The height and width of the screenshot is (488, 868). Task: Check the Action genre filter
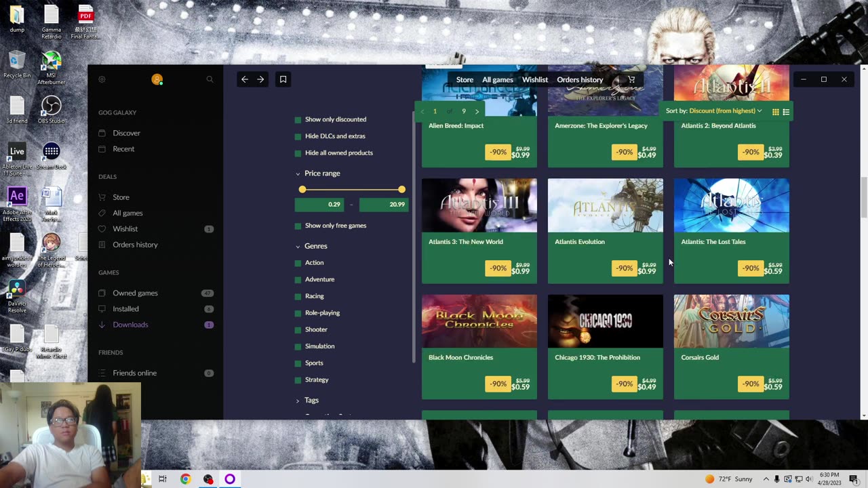[x=298, y=263]
